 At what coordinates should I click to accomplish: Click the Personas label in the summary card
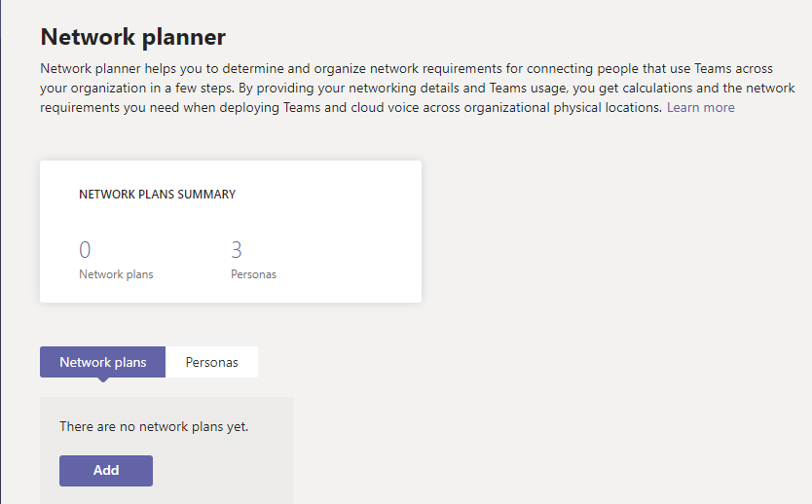(253, 274)
